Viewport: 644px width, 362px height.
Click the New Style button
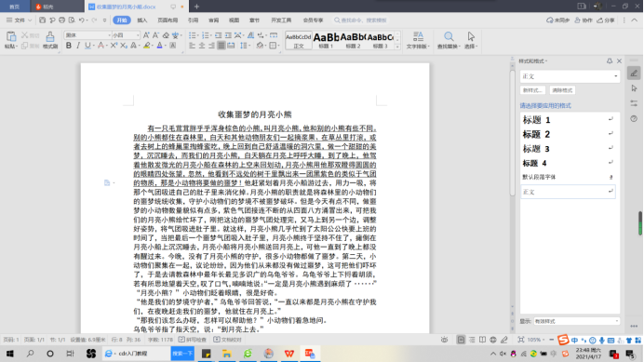coord(532,90)
